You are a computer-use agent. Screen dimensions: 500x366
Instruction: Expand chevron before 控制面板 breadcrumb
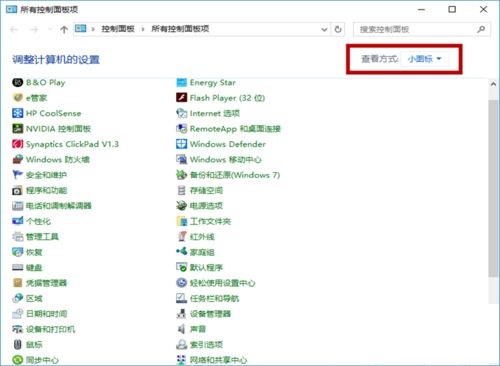point(93,29)
